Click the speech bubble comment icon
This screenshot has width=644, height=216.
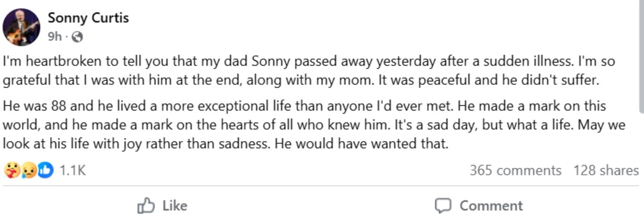click(443, 206)
